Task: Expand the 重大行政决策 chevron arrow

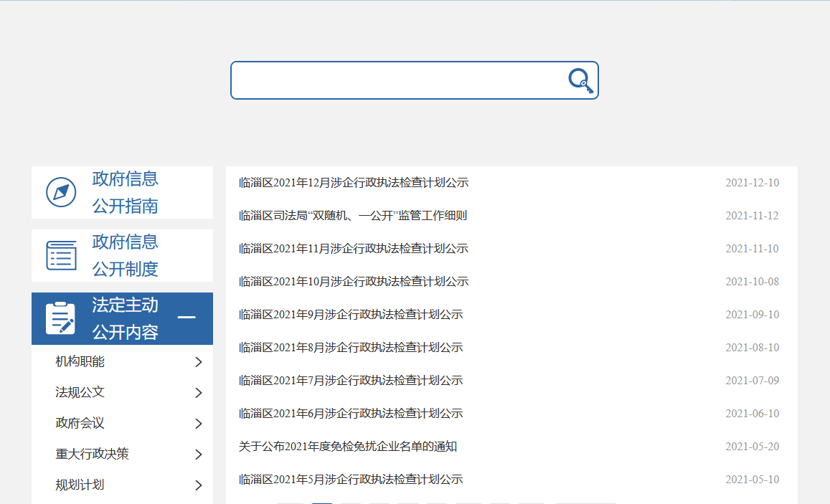Action: 199,455
